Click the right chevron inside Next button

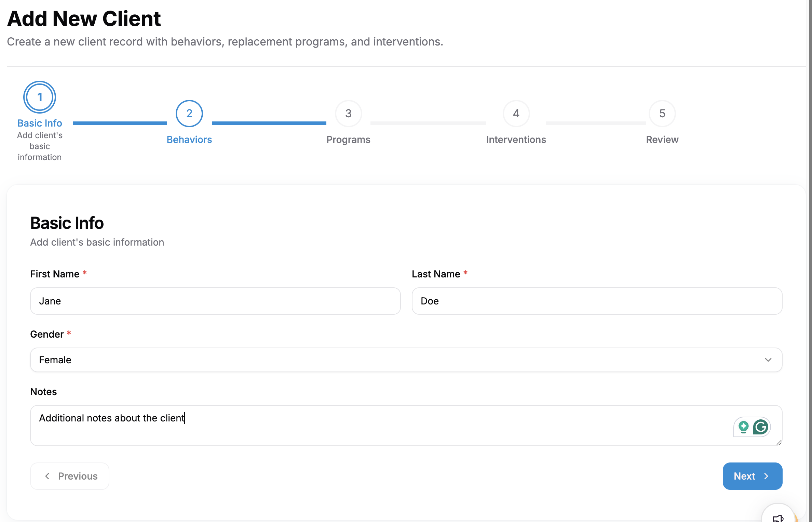point(766,476)
